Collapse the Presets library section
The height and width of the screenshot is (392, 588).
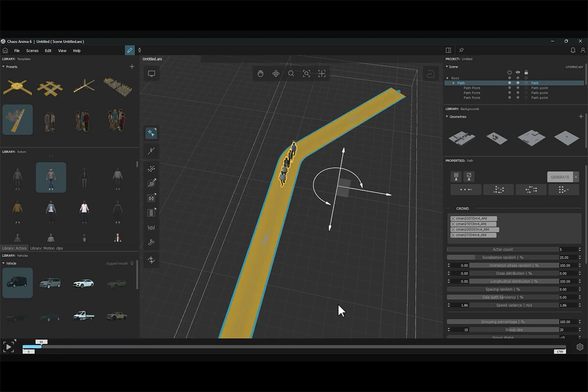[4, 67]
